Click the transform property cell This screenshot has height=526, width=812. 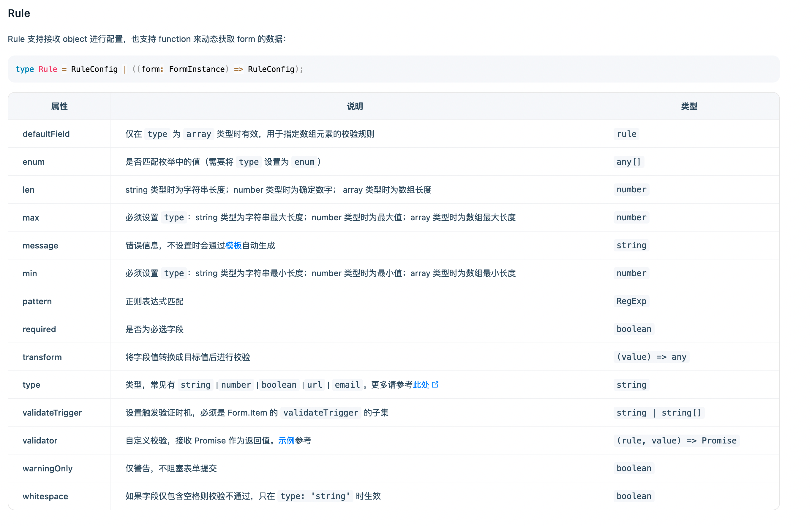tap(42, 357)
